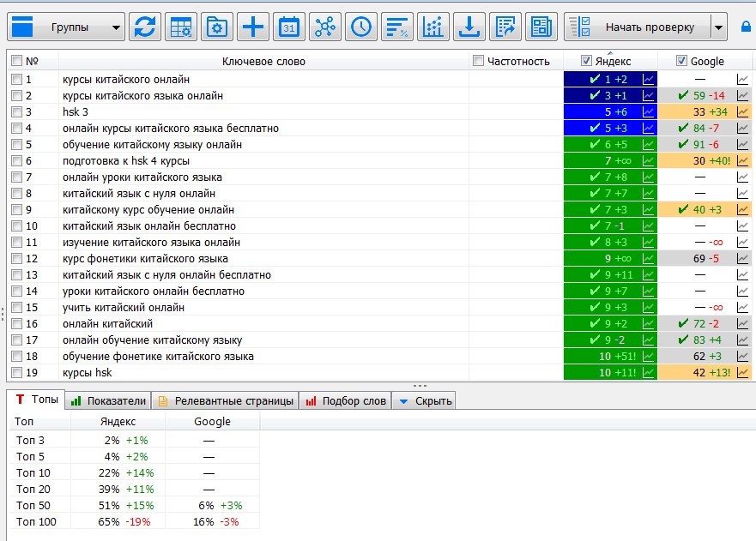Image resolution: width=756 pixels, height=541 pixels.
Task: Click Google cell '59 -14' in row 2
Action: pos(705,95)
